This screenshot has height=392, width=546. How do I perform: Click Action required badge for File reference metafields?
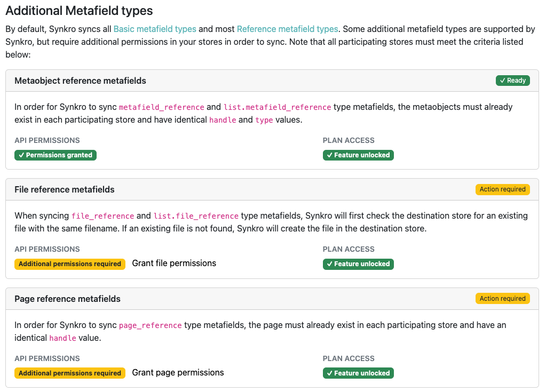[502, 189]
